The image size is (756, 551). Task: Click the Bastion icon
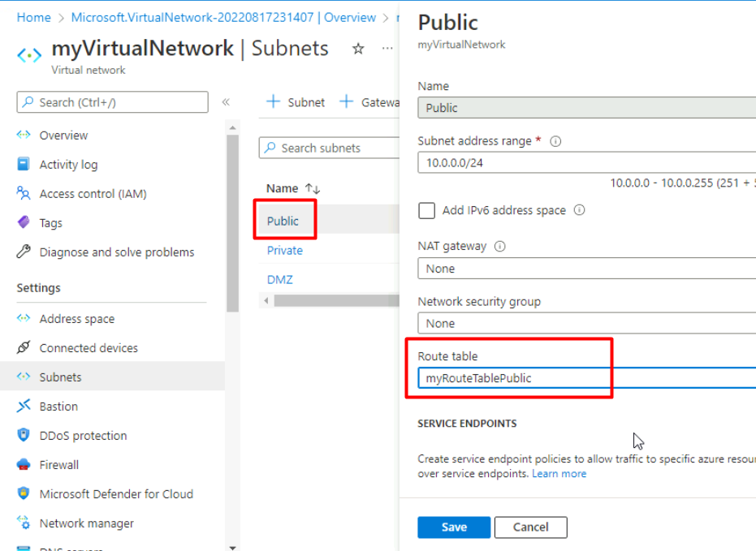(23, 406)
